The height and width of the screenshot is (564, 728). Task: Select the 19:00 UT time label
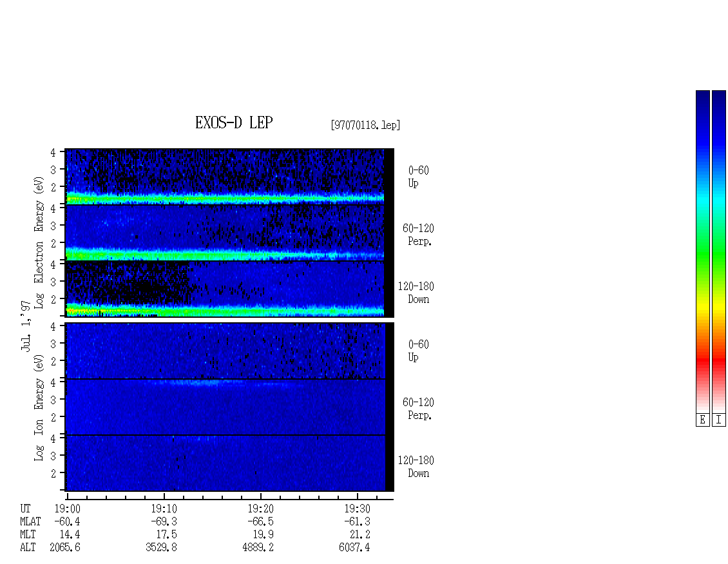coord(67,509)
